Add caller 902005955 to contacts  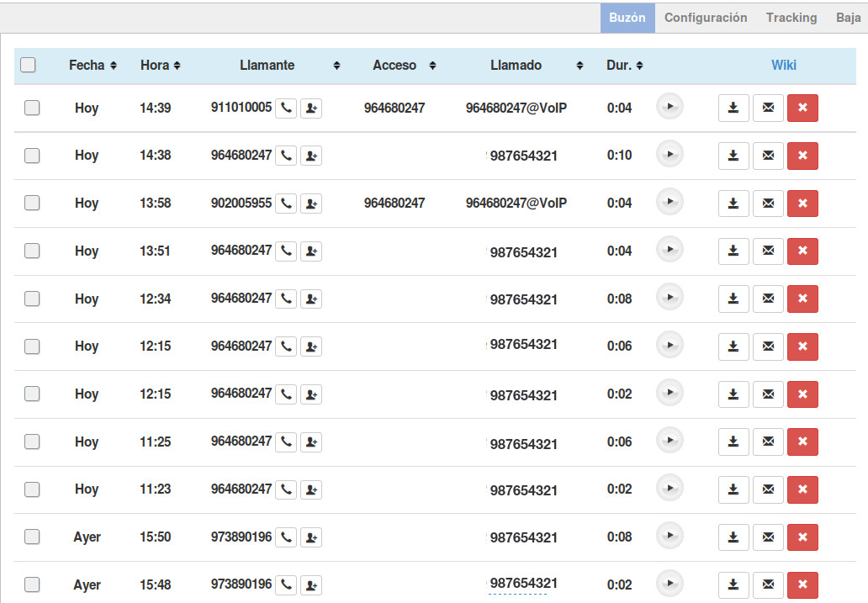pyautogui.click(x=311, y=204)
